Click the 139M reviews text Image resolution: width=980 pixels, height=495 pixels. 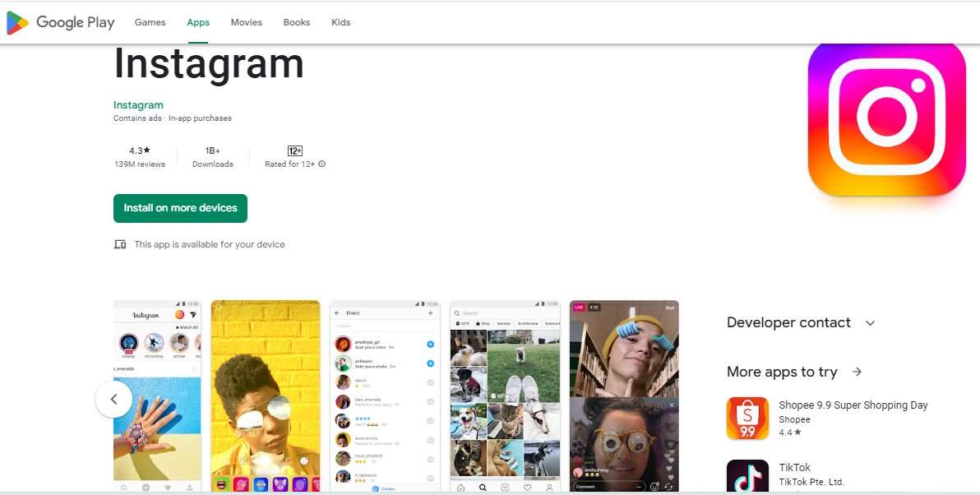[x=140, y=164]
